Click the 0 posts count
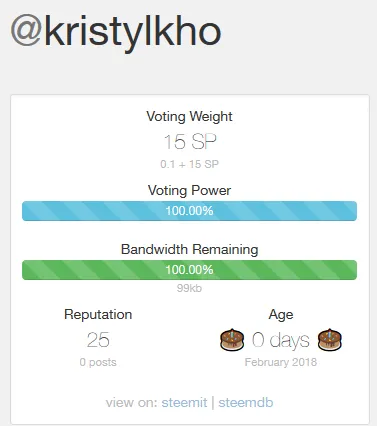This screenshot has width=377, height=426. coord(98,362)
